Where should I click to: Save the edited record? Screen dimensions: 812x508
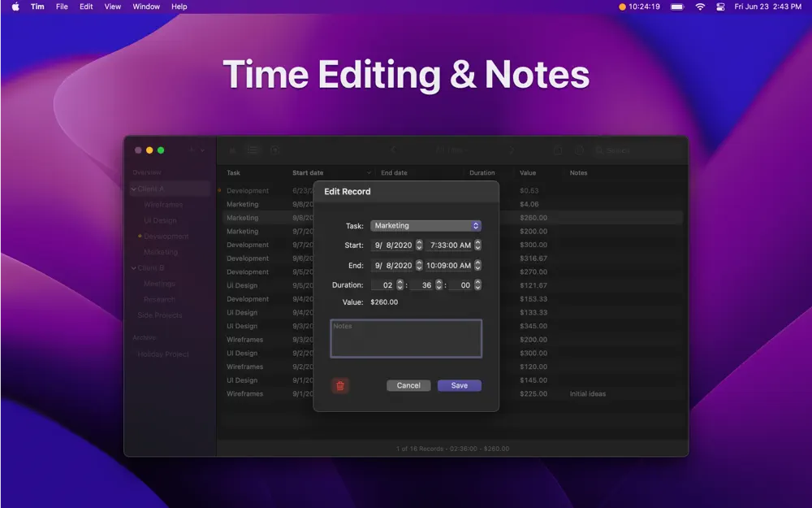(459, 385)
